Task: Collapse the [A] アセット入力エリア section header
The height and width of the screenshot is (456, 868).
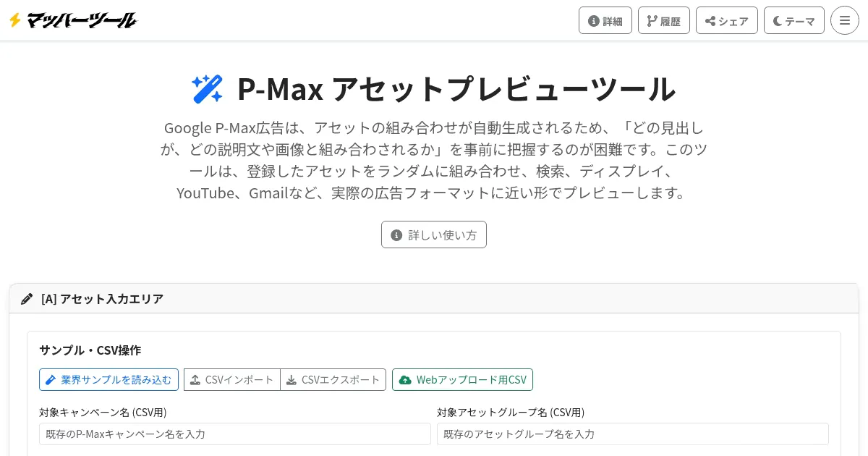Action: click(x=102, y=299)
